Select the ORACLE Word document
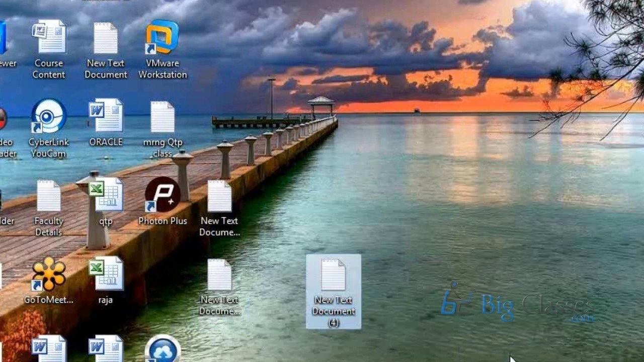The width and height of the screenshot is (644, 362). [x=106, y=117]
